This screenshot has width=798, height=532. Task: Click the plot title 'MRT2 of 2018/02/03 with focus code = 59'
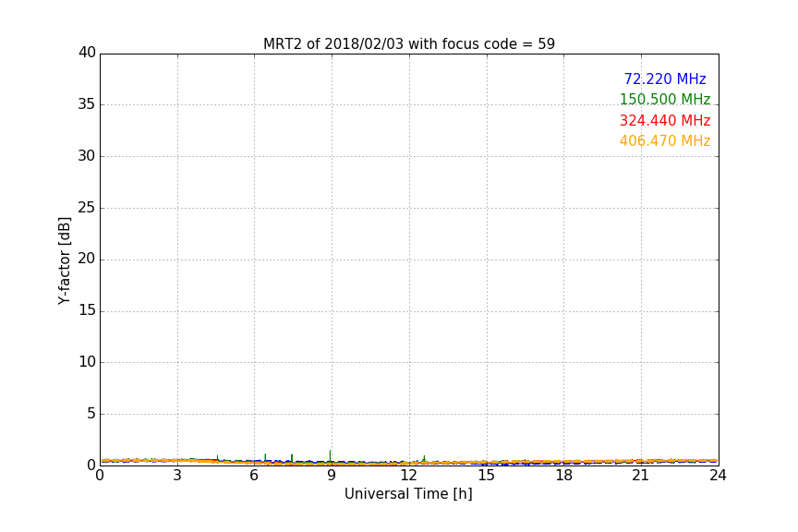(408, 44)
